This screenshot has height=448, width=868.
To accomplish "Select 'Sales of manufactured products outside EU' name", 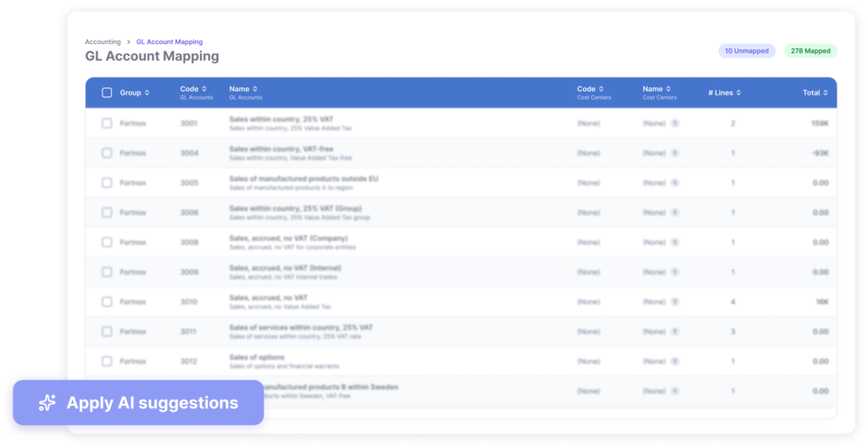I will click(304, 179).
